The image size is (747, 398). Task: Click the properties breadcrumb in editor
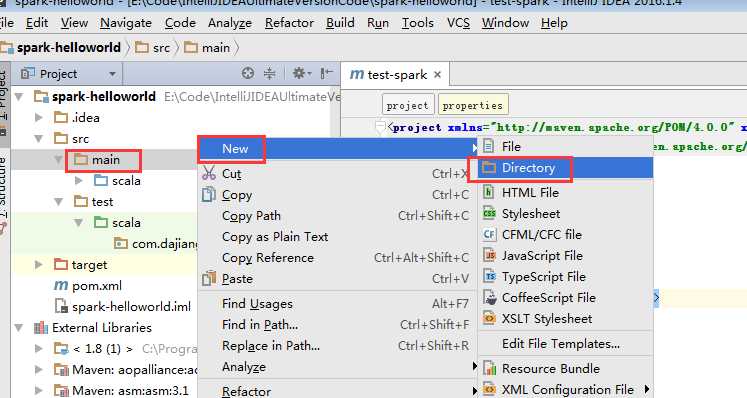click(473, 105)
